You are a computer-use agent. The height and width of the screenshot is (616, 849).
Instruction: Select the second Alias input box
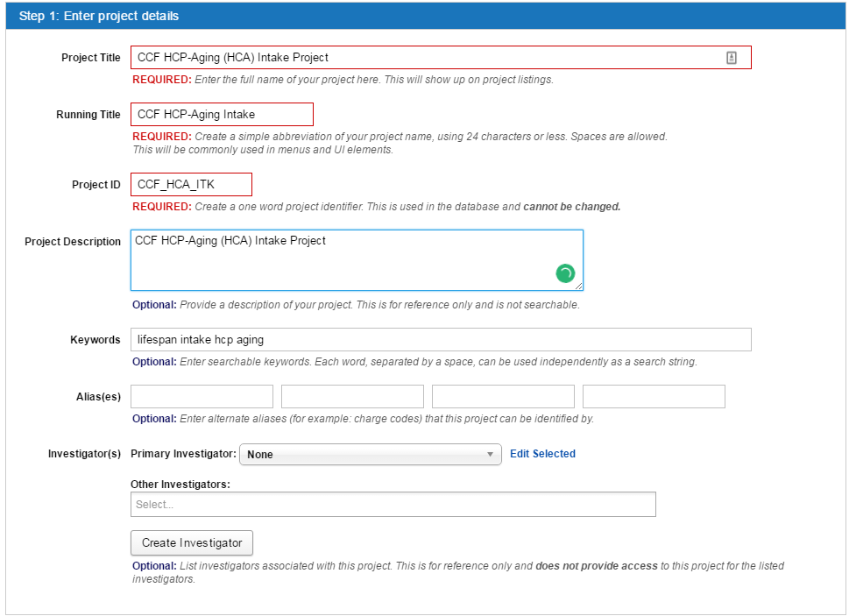tap(352, 396)
